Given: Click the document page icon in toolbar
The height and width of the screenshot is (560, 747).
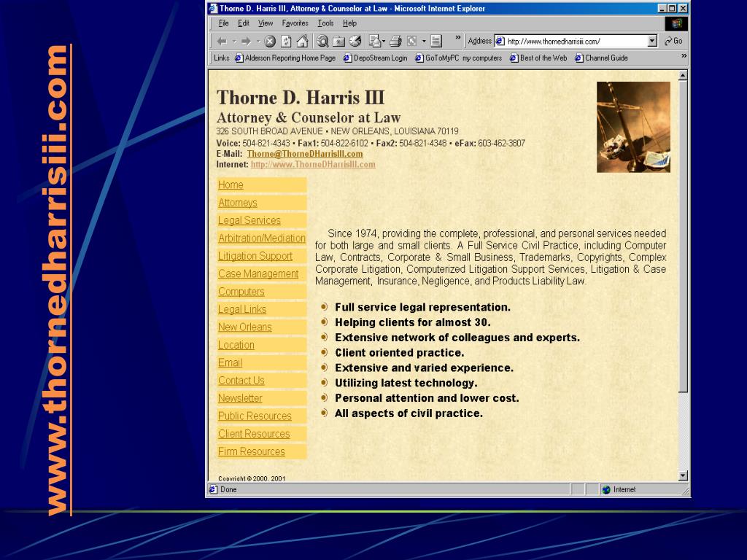Looking at the screenshot, I should pos(436,42).
